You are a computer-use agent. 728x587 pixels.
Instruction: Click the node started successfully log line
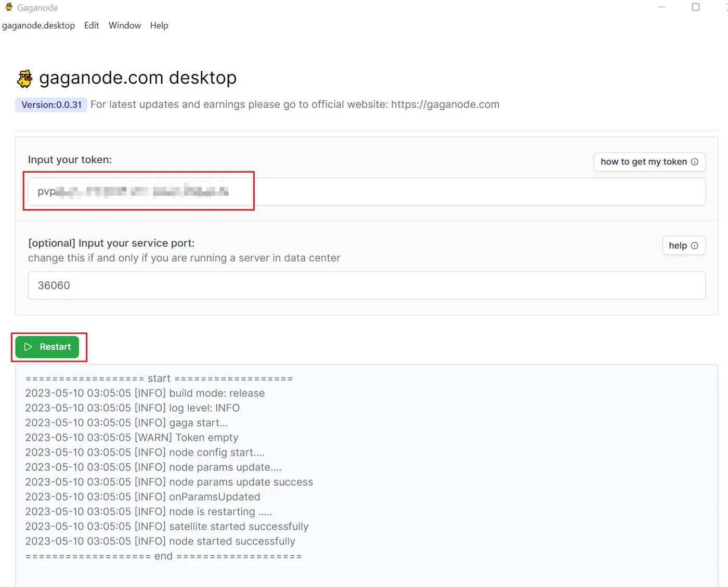(160, 541)
